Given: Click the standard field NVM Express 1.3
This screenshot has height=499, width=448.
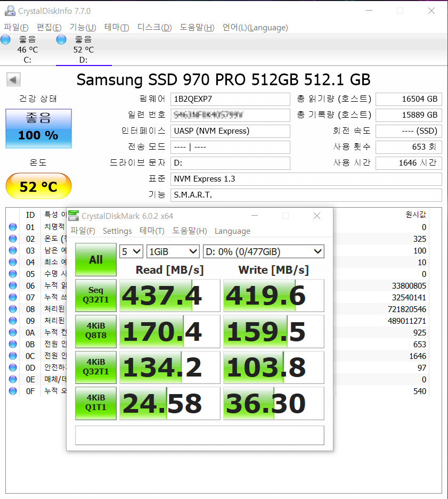Looking at the screenshot, I should coord(306,179).
